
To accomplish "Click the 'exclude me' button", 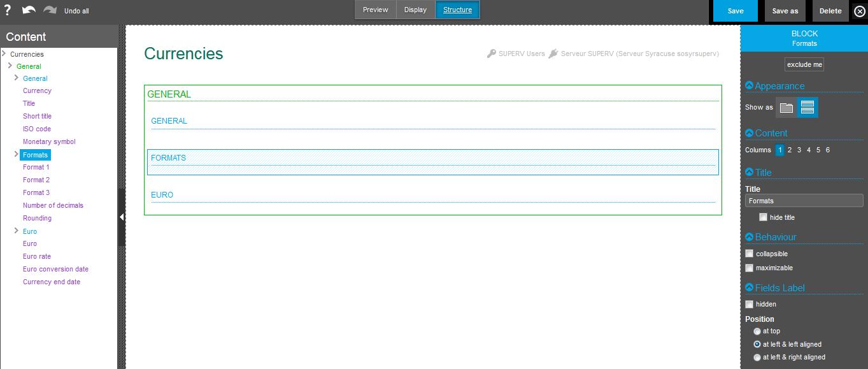I will point(804,64).
